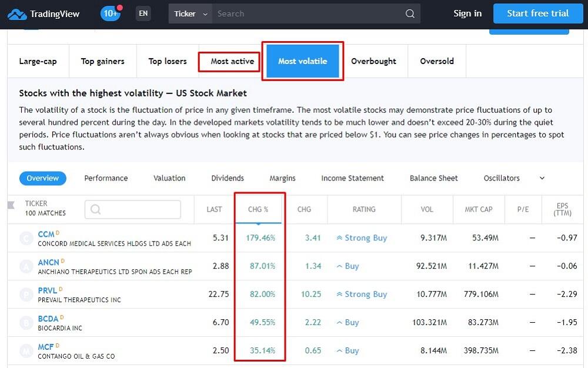Select the Most volatile tab
Image resolution: width=588 pixels, height=368 pixels.
(303, 61)
